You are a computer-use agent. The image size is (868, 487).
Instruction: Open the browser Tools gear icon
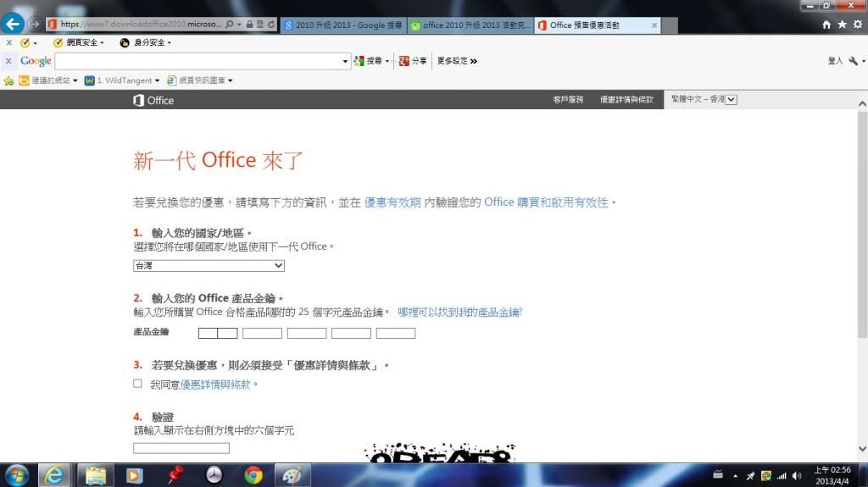(858, 25)
